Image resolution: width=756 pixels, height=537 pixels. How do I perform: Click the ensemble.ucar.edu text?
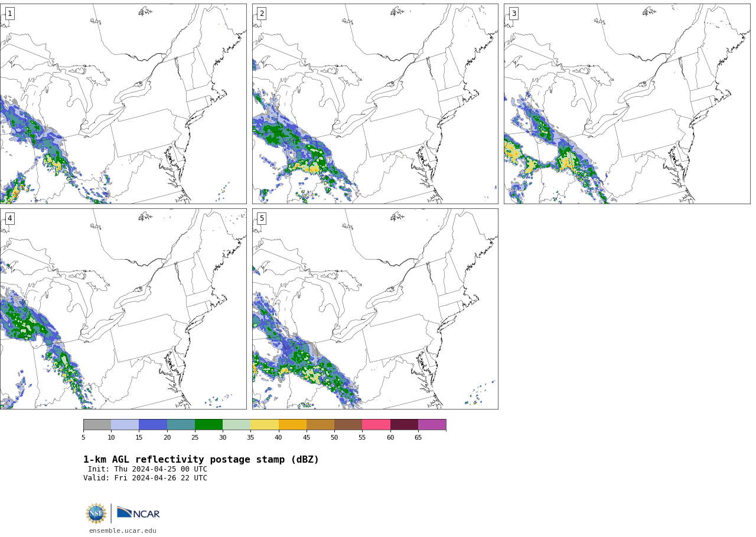pyautogui.click(x=123, y=531)
